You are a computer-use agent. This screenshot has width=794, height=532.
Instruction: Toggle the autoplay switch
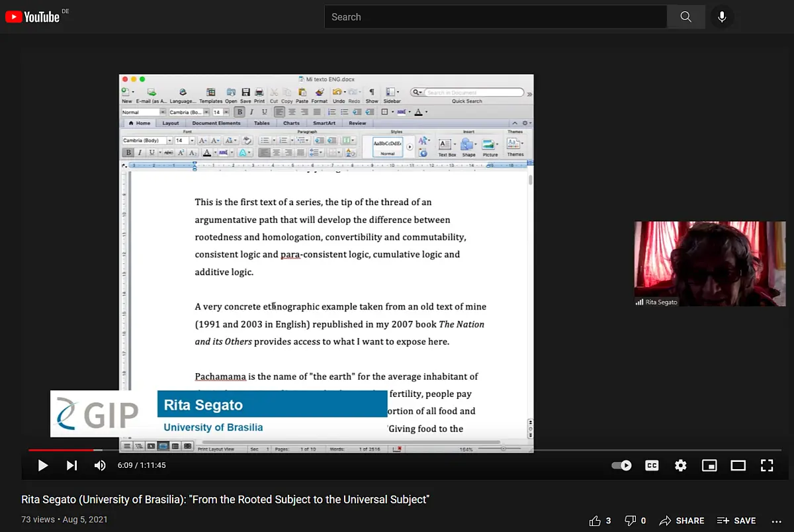click(x=621, y=465)
